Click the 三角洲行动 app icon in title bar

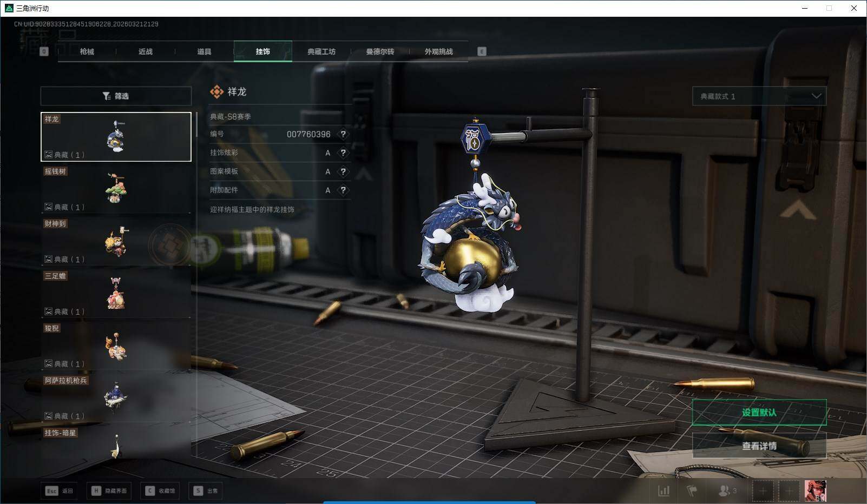coord(9,8)
